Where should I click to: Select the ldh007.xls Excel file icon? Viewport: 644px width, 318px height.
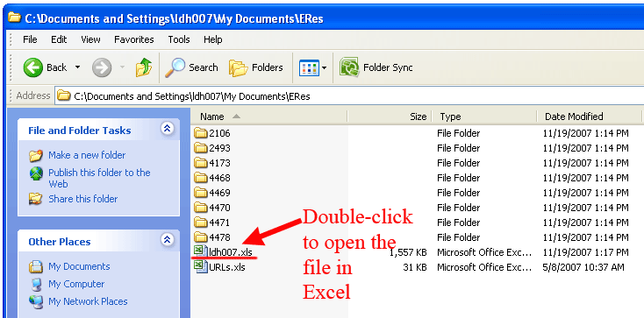pyautogui.click(x=200, y=251)
